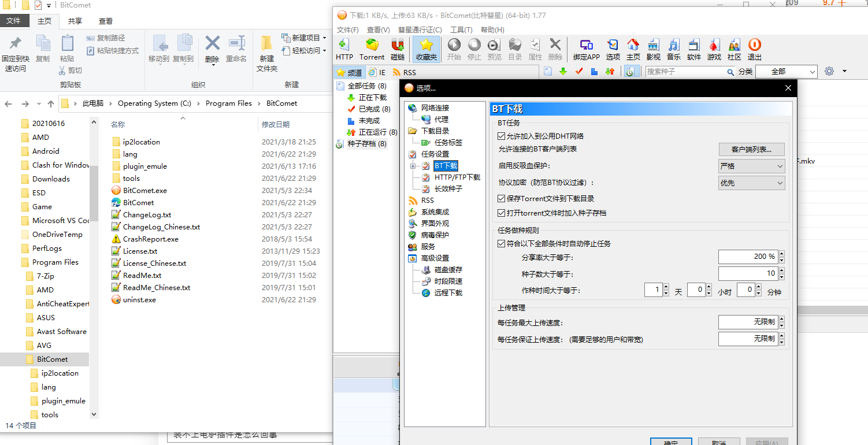Click the 游戏 games icon
This screenshot has height=445, width=868.
point(714,50)
